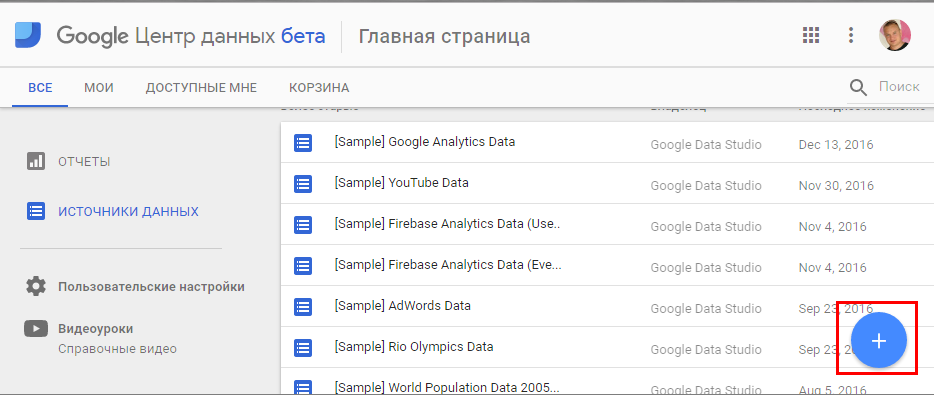The height and width of the screenshot is (395, 934).
Task: Click the Отчеты bar chart icon
Action: (36, 161)
